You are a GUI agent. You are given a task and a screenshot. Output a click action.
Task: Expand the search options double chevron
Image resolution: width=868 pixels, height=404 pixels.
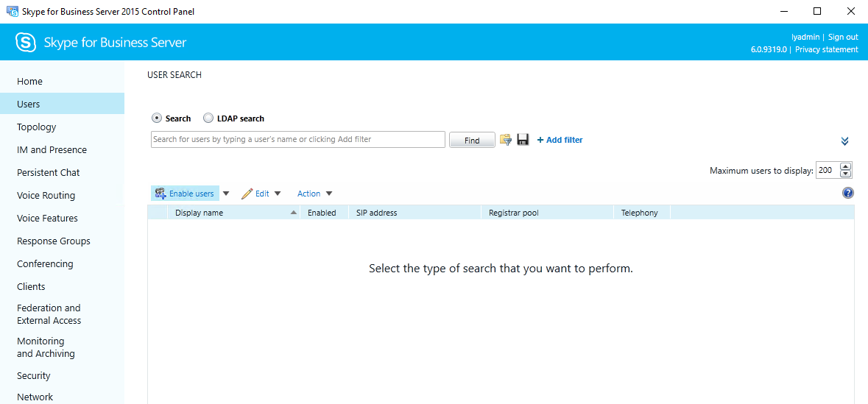click(844, 141)
